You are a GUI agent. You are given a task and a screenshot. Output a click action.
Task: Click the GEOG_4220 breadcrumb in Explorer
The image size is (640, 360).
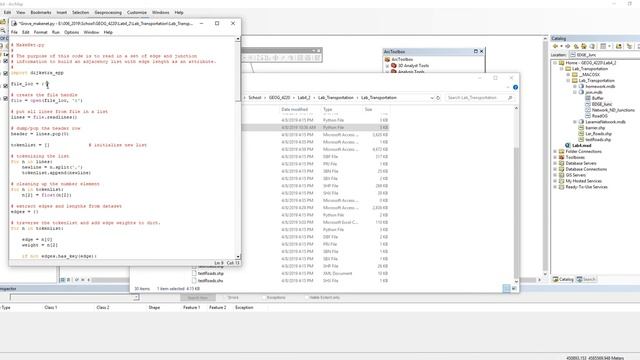[280, 98]
